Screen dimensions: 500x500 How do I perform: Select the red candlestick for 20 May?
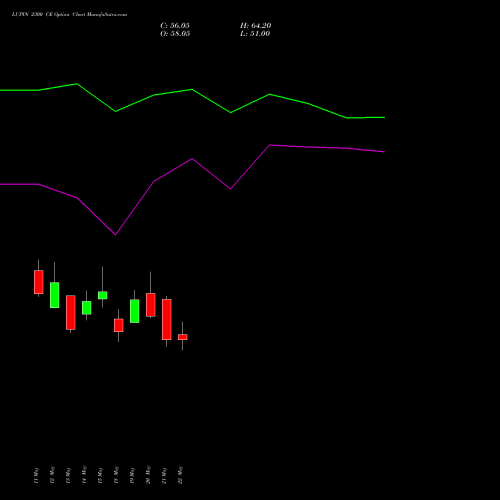(151, 305)
